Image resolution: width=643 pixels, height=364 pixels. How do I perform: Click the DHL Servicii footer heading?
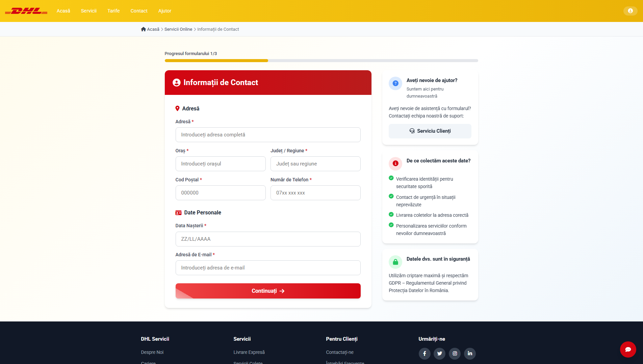click(155, 339)
